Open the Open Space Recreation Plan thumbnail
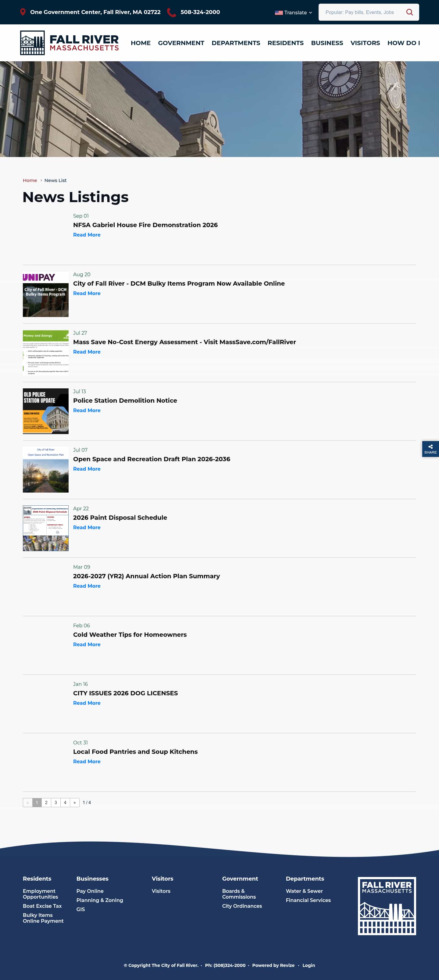Image resolution: width=439 pixels, height=980 pixels. pos(46,470)
